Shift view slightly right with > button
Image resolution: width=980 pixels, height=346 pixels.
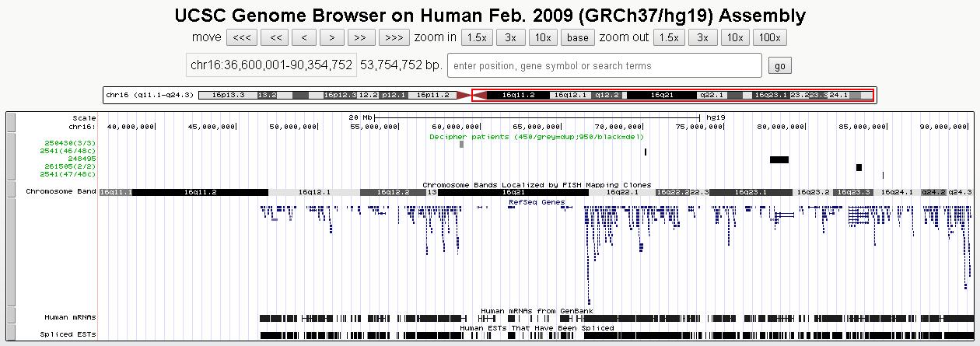332,37
